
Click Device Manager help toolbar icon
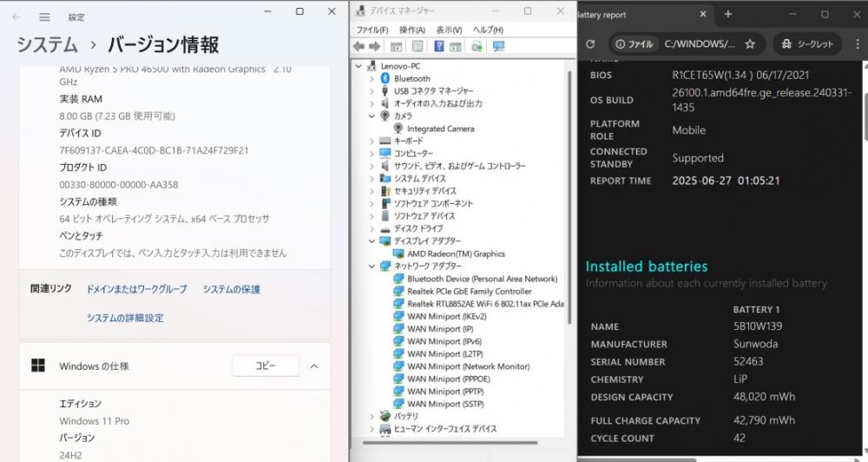click(438, 47)
